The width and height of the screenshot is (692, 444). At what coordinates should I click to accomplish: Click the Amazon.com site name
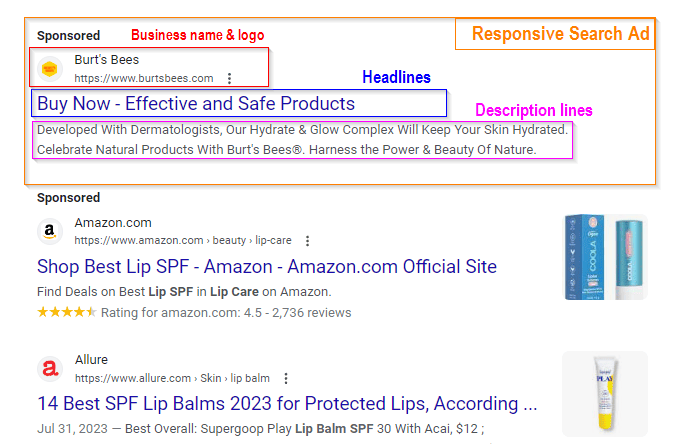click(113, 223)
